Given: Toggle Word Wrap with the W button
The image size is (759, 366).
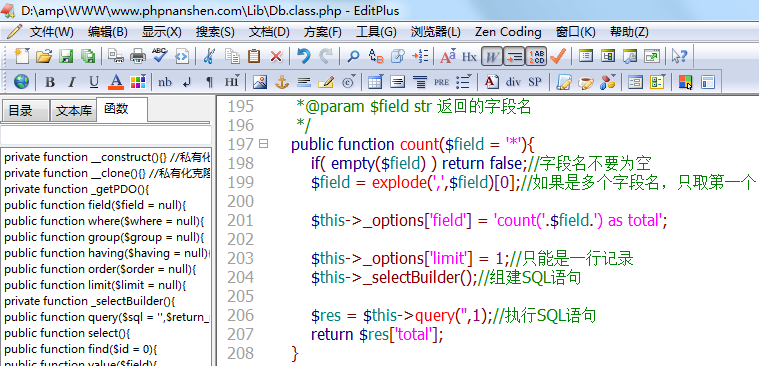Looking at the screenshot, I should 492,57.
